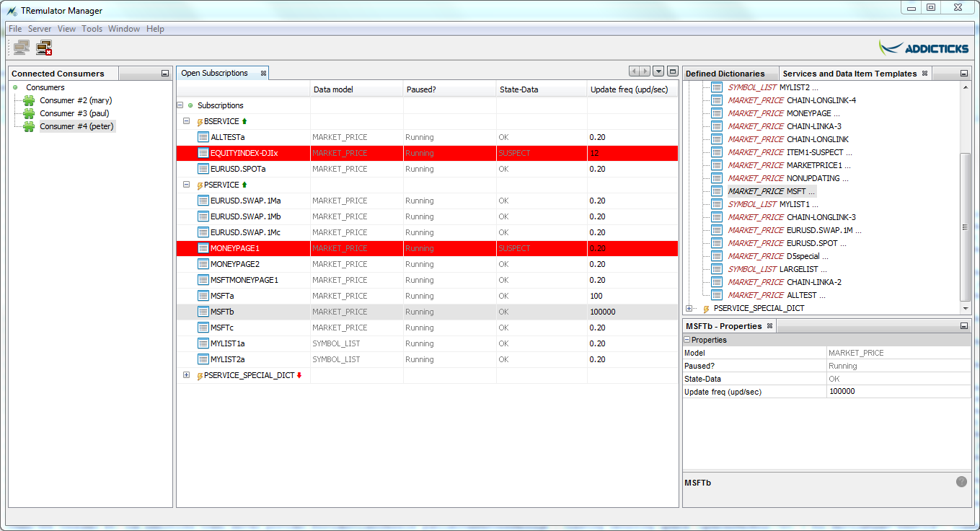Click the EQUITYINDEX-DJIx item icon

pos(203,153)
